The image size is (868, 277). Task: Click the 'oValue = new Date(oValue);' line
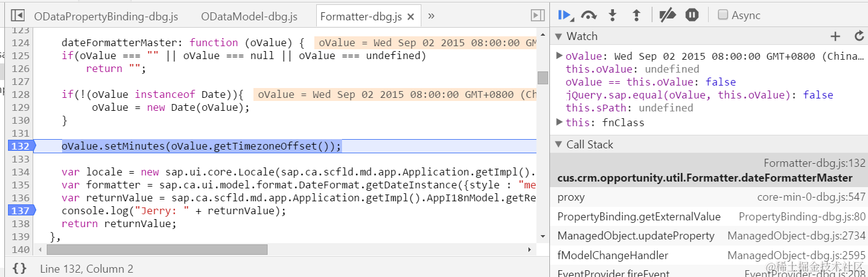pos(171,107)
